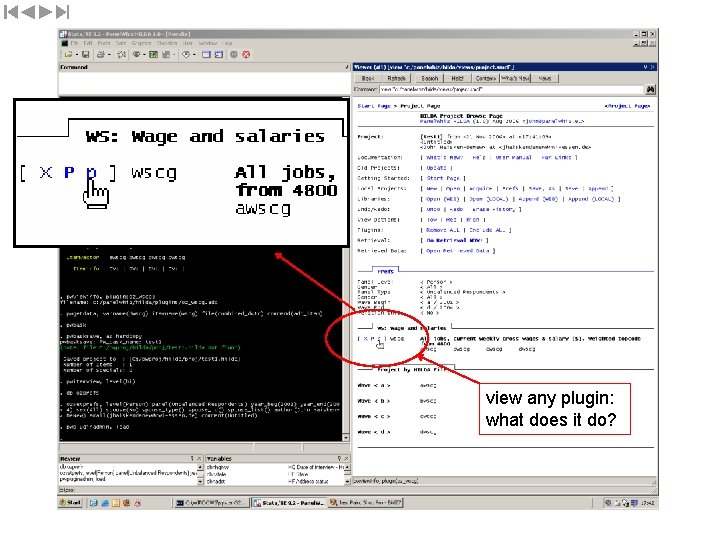Click Append (LOCAL) under Libraries
This screenshot has height=540, width=720.
pyautogui.click(x=591, y=199)
